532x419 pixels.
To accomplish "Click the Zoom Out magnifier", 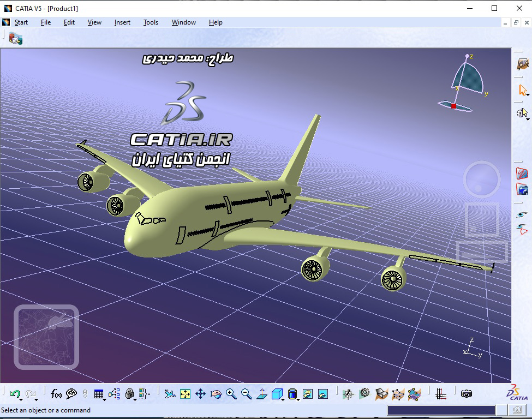I will (246, 394).
